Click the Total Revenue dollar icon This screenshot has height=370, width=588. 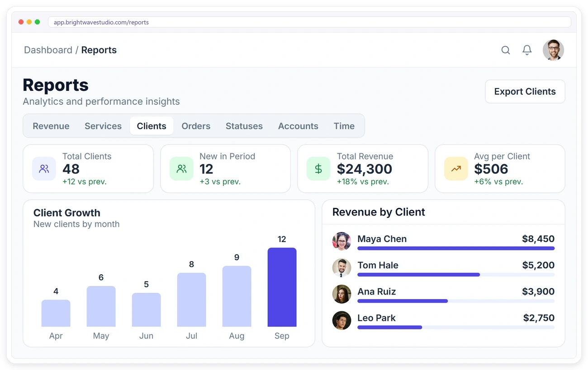pyautogui.click(x=318, y=169)
